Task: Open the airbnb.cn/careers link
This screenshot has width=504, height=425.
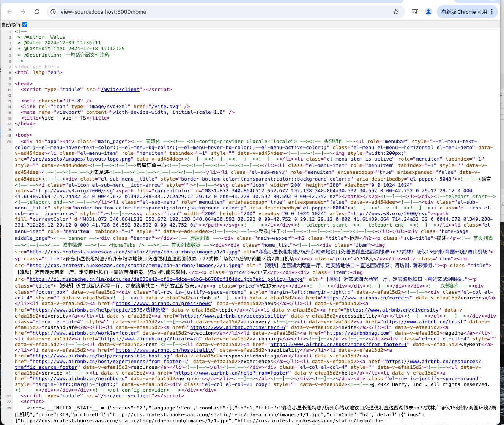Action: click(367, 298)
